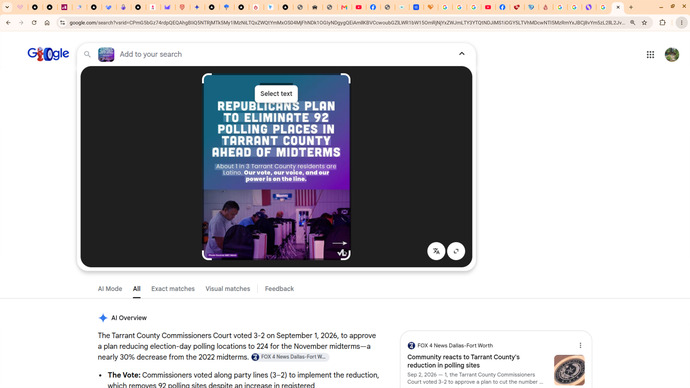Open the Extensions puzzle icon
Screen dimensions: 690x388
(x=662, y=22)
